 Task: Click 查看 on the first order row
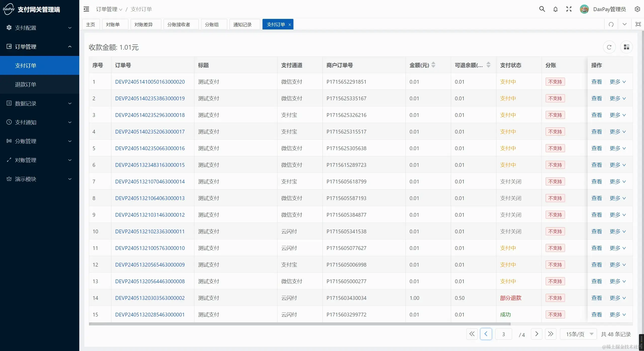(x=597, y=81)
